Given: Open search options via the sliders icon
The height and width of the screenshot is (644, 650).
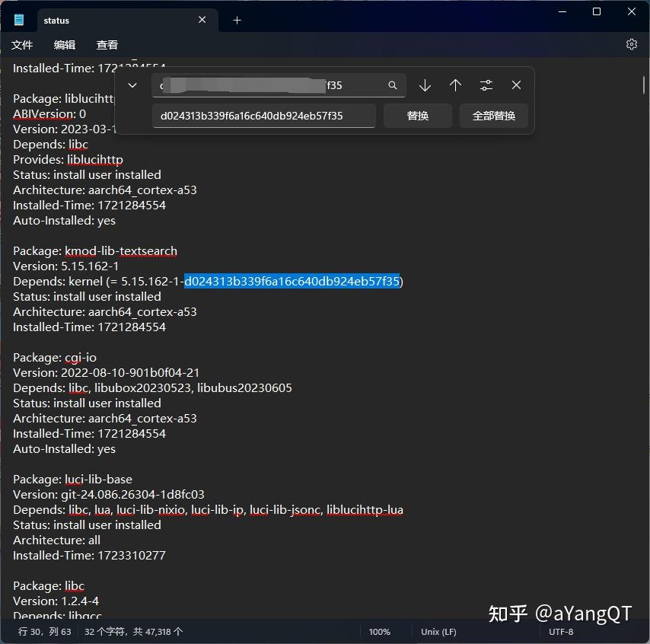Looking at the screenshot, I should [x=486, y=85].
